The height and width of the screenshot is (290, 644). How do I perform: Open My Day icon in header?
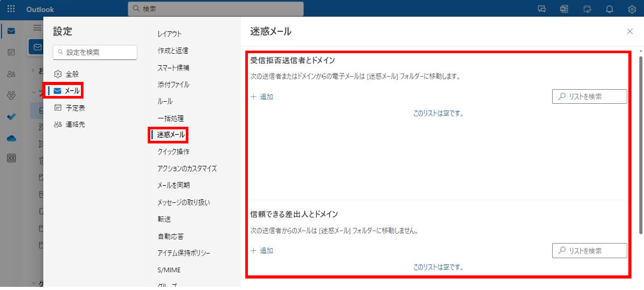click(x=587, y=9)
